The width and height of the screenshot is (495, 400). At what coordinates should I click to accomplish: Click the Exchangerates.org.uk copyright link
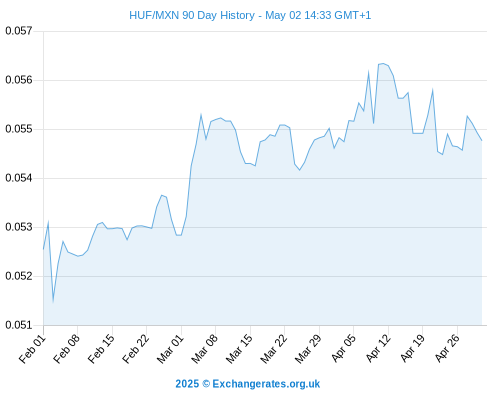coord(248,384)
